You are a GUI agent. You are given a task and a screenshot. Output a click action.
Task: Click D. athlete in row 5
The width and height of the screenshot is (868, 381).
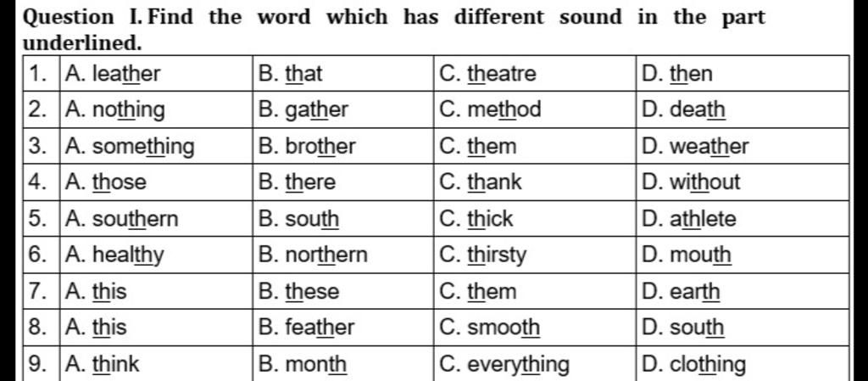[688, 219]
